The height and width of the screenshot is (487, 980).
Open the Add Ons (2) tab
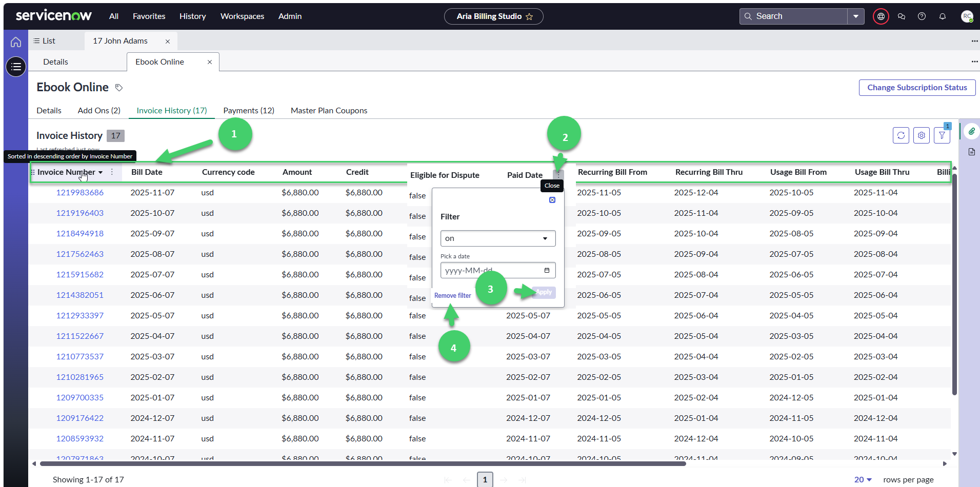click(99, 111)
